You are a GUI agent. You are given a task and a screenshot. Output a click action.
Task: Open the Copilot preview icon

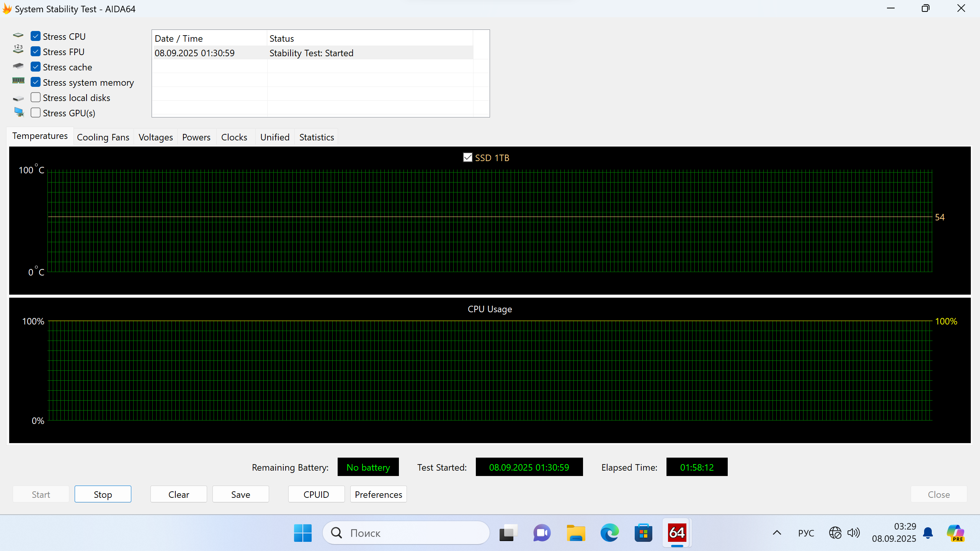click(955, 533)
